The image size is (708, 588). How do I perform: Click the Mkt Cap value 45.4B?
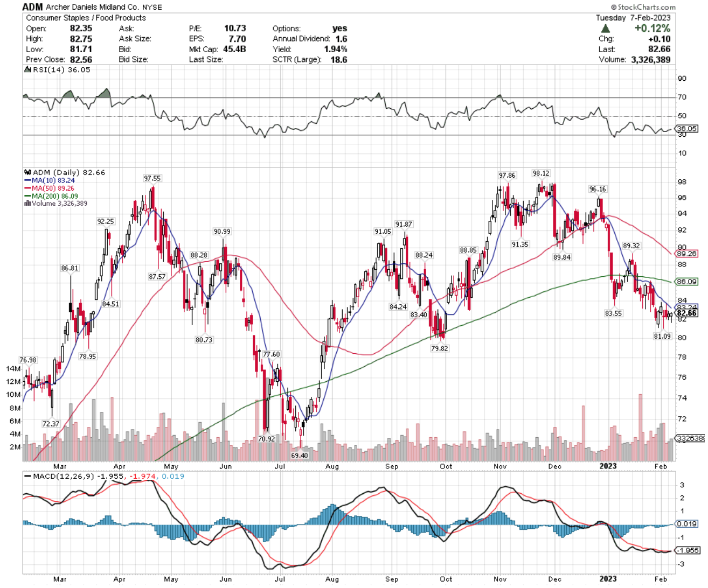click(x=234, y=49)
